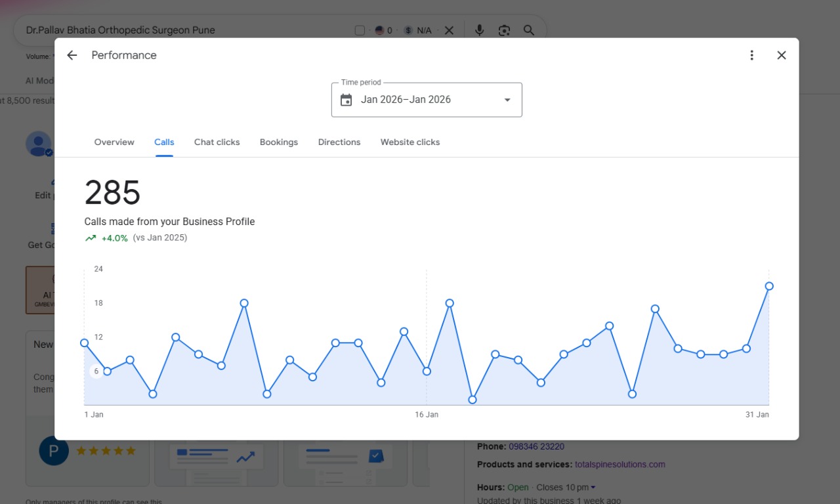Click the '31 Jan' axis label
Viewport: 840px width, 504px height.
coord(757,415)
